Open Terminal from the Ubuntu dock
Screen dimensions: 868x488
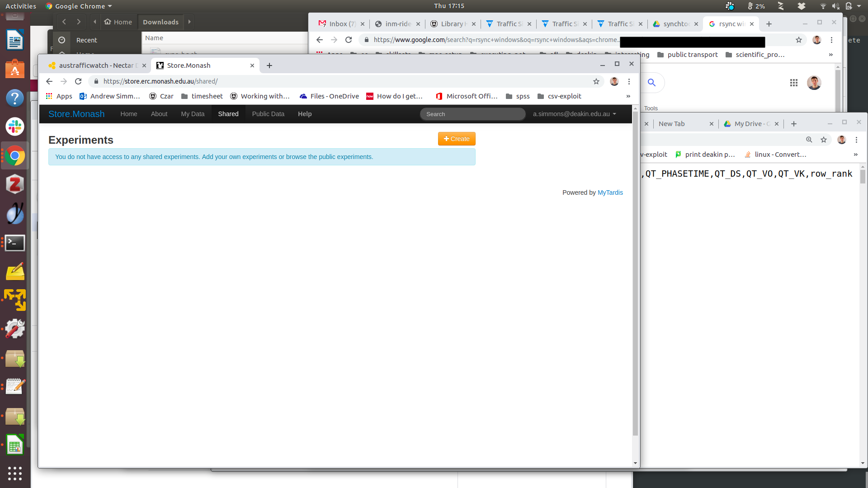(14, 243)
